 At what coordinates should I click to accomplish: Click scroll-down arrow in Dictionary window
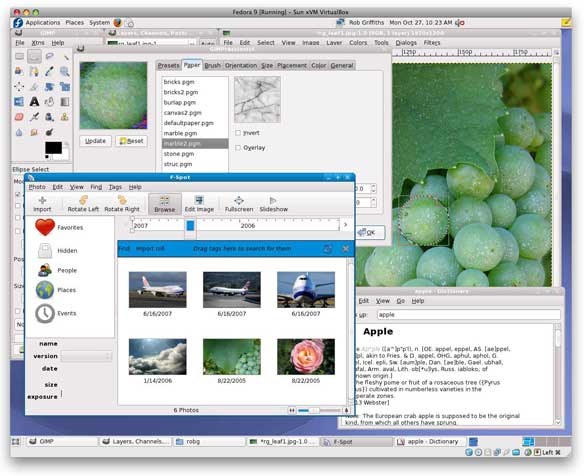[x=558, y=422]
